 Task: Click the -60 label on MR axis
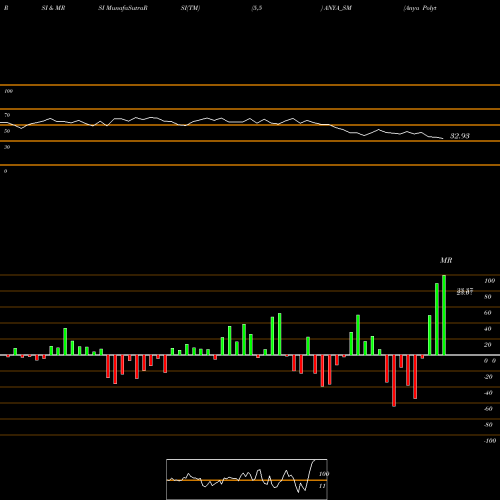(x=488, y=409)
